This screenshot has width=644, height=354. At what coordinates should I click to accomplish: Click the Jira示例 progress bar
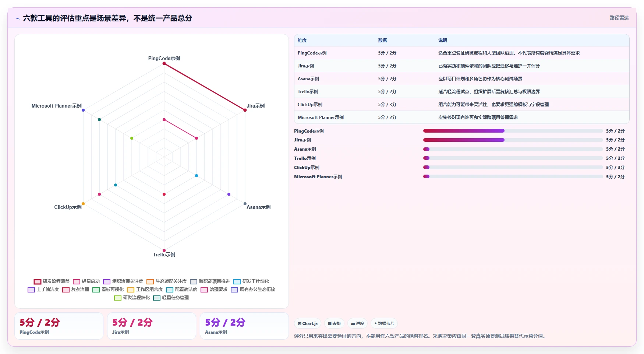tap(513, 140)
